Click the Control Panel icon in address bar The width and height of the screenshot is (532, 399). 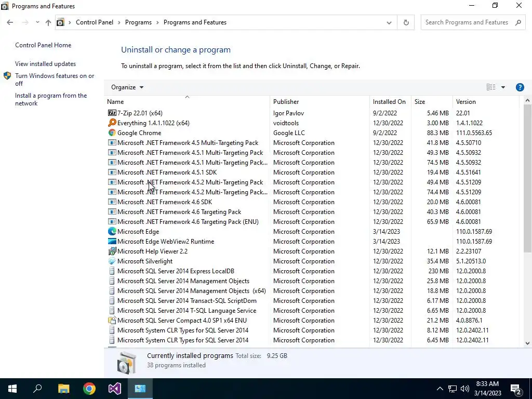(x=60, y=22)
